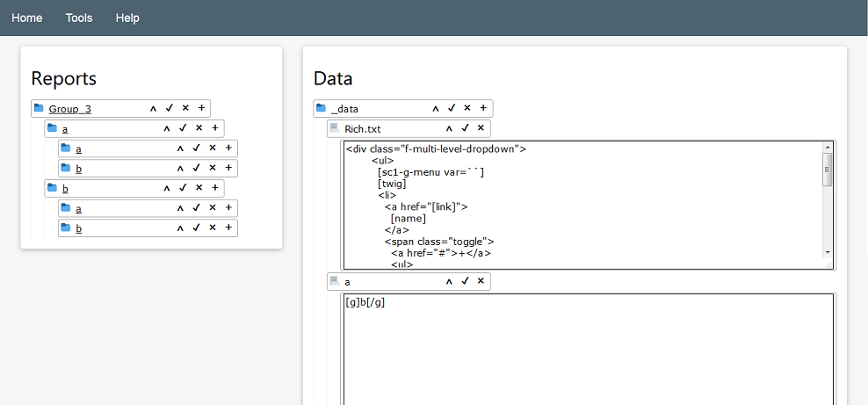
Task: Click the checkmark icon on _data row
Action: tap(452, 108)
